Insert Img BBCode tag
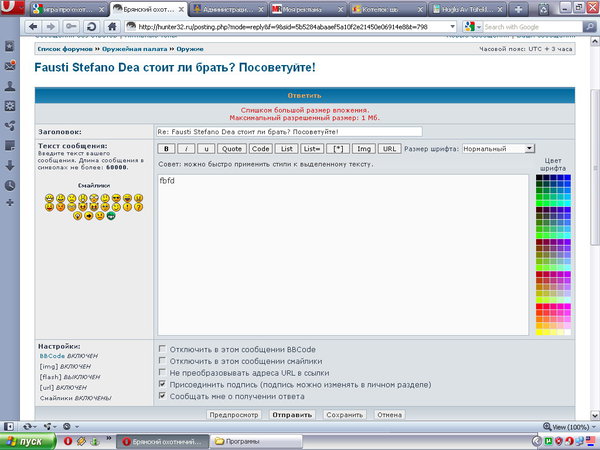The height and width of the screenshot is (450, 600). (x=364, y=148)
